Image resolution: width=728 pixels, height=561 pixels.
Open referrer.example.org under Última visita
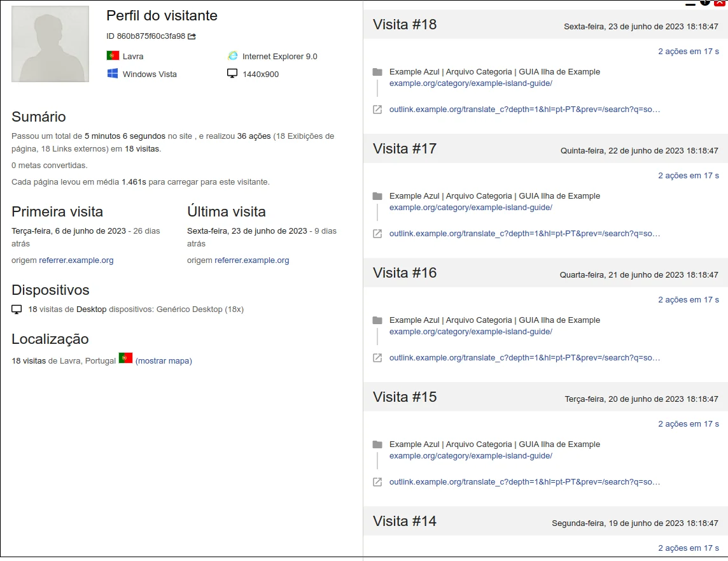252,260
